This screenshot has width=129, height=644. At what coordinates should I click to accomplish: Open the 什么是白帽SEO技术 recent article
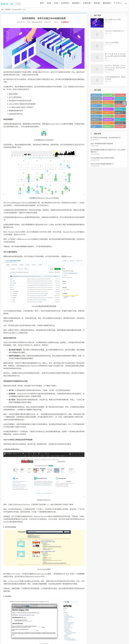(102, 158)
